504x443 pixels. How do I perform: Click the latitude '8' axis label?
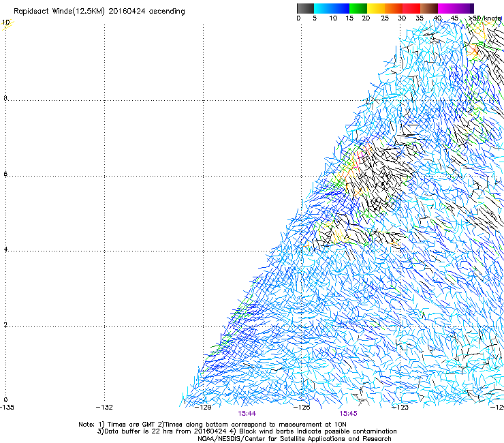click(x=5, y=98)
